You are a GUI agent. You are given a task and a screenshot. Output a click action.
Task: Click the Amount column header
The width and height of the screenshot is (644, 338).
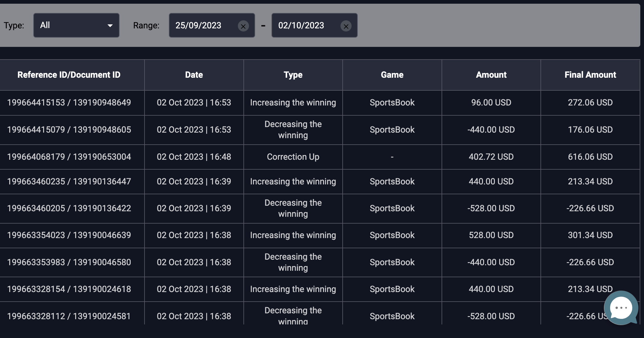click(491, 75)
